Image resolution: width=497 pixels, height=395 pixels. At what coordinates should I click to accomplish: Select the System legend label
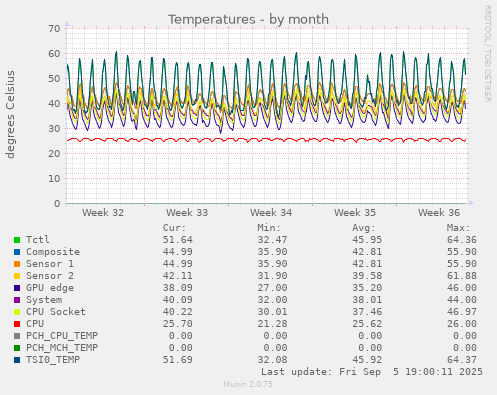pos(44,300)
